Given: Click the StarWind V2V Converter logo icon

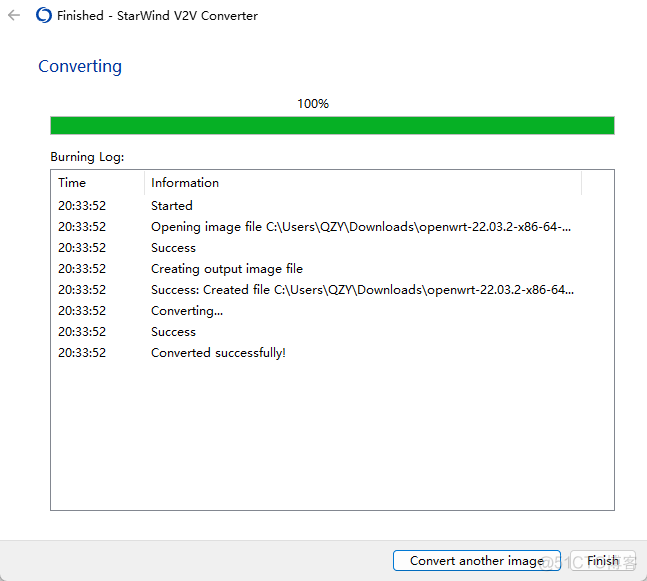Looking at the screenshot, I should (44, 16).
